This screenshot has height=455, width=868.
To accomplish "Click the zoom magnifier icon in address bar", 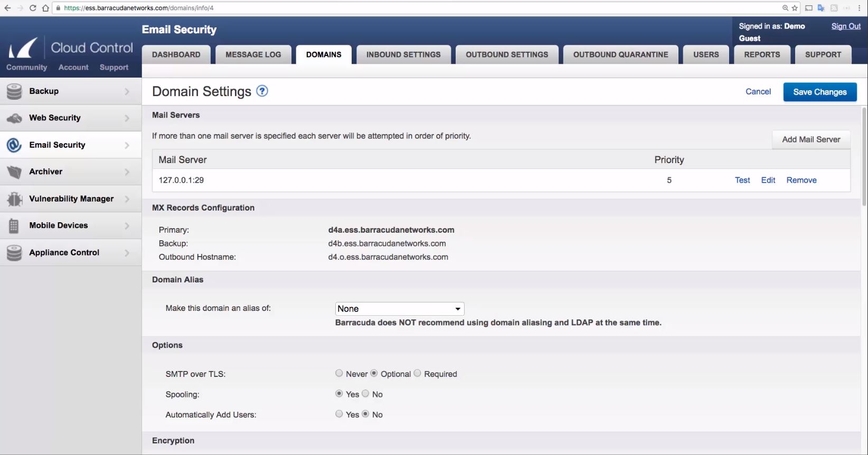I will point(785,8).
